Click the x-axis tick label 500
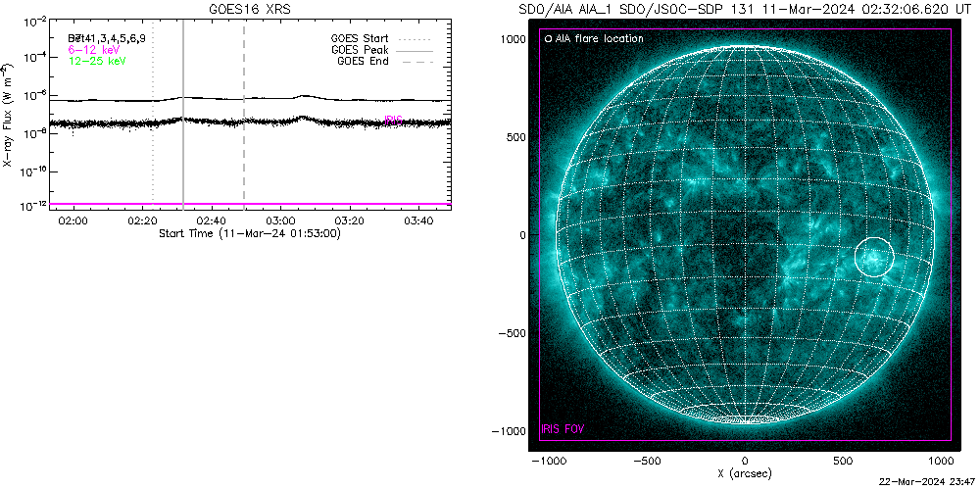 [x=843, y=462]
